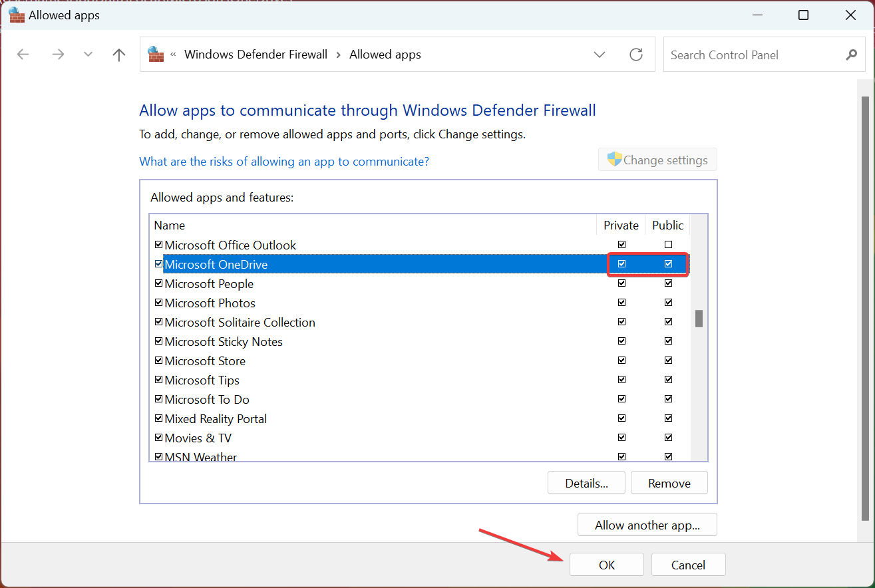Disable Public for Microsoft Solitaire Collection
This screenshot has height=588, width=875.
point(668,322)
